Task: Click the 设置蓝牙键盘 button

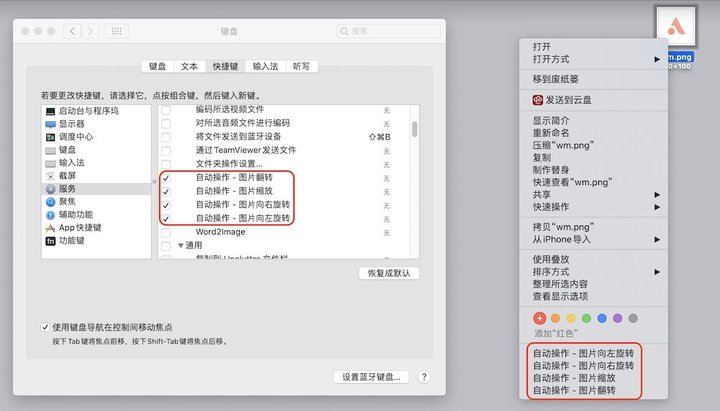Action: click(371, 377)
